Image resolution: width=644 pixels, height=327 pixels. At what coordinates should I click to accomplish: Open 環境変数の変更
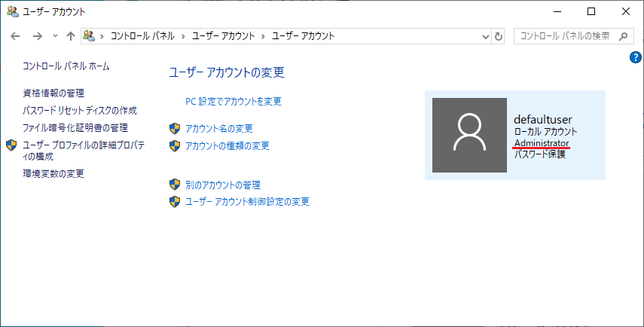click(53, 174)
